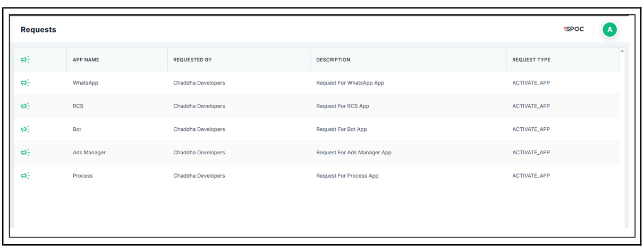This screenshot has height=249, width=644.
Task: Click the megaphone icon in the table header
Action: [25, 60]
